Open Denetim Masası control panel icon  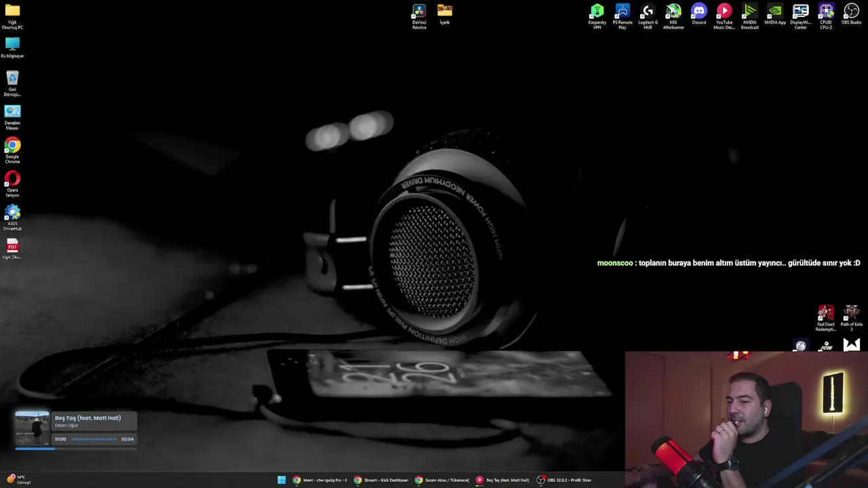point(12,117)
